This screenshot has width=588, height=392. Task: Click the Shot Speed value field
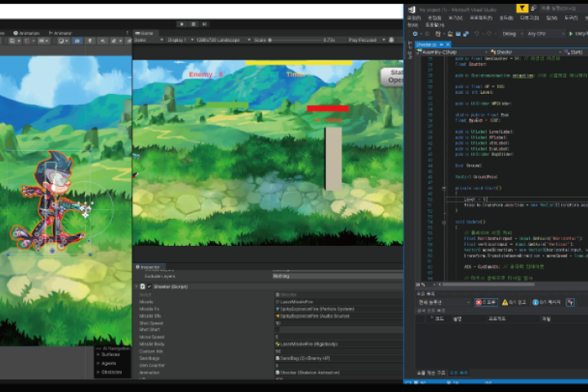[x=339, y=323]
